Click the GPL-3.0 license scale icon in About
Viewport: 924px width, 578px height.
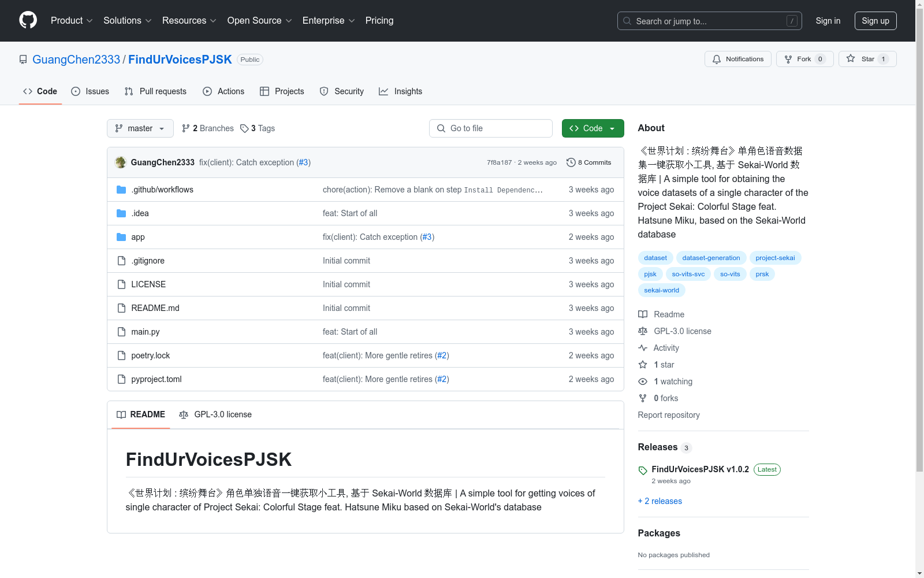pos(643,331)
